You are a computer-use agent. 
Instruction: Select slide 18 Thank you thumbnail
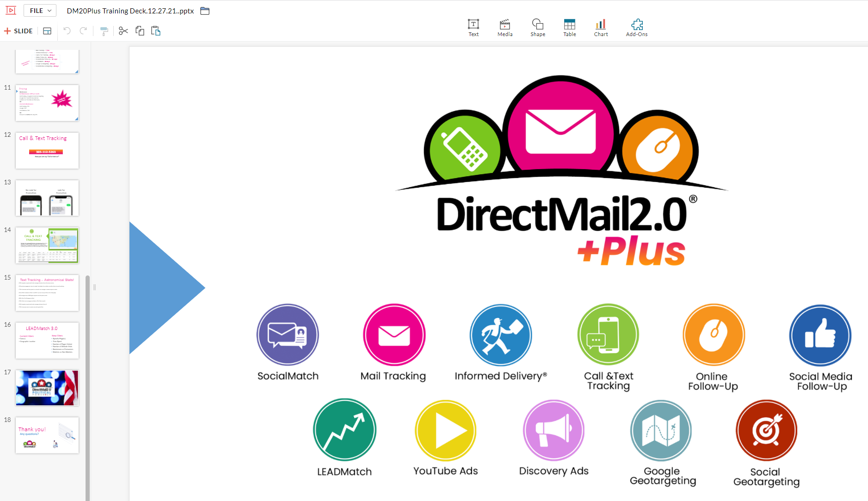47,435
